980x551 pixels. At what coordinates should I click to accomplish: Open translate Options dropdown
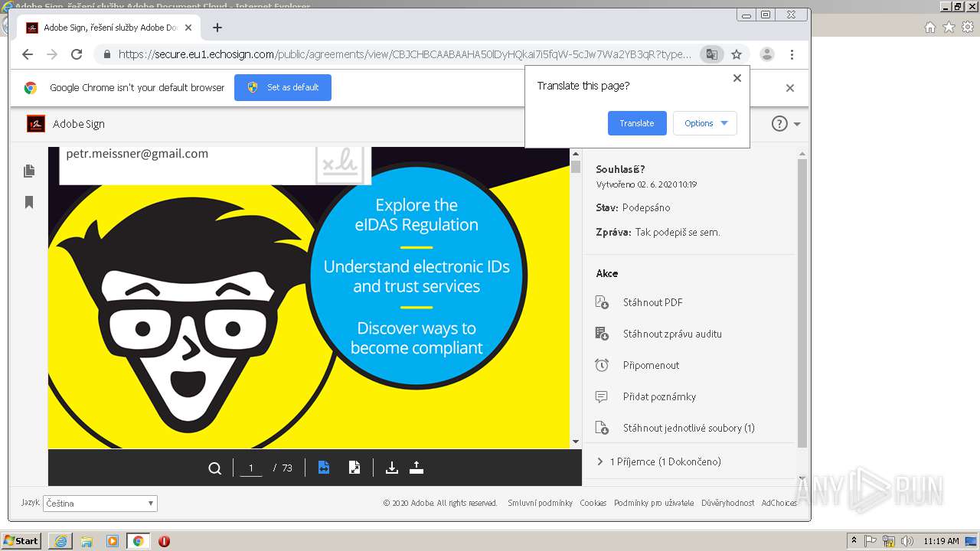pos(705,123)
